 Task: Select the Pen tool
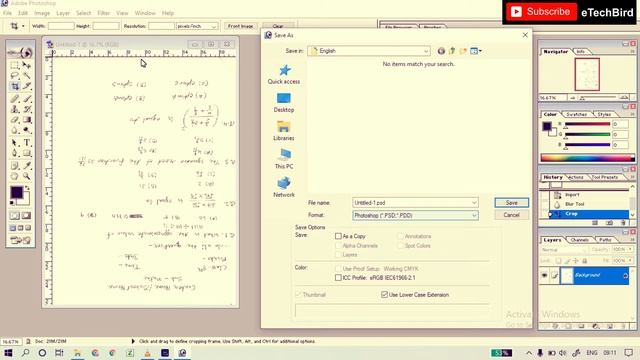(x=15, y=153)
